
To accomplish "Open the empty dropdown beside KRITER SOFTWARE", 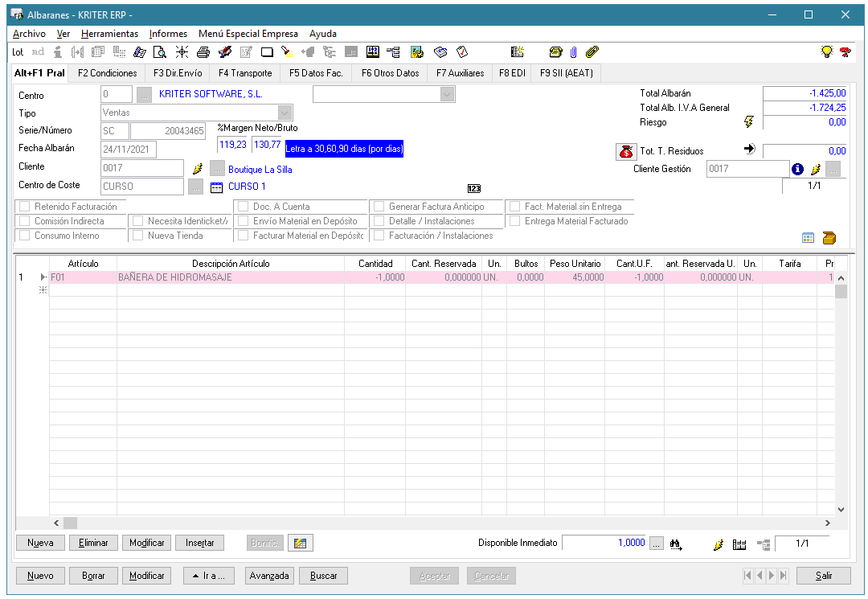I will [447, 95].
